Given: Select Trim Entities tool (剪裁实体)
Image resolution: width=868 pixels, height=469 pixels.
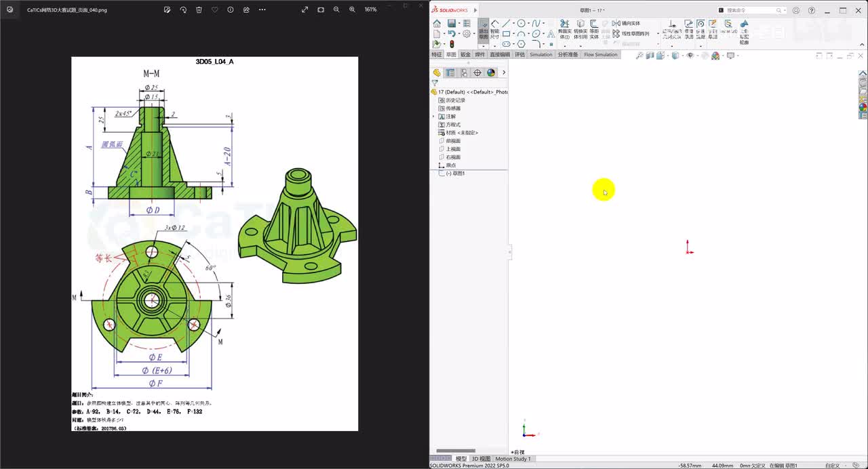Looking at the screenshot, I should pos(564,29).
